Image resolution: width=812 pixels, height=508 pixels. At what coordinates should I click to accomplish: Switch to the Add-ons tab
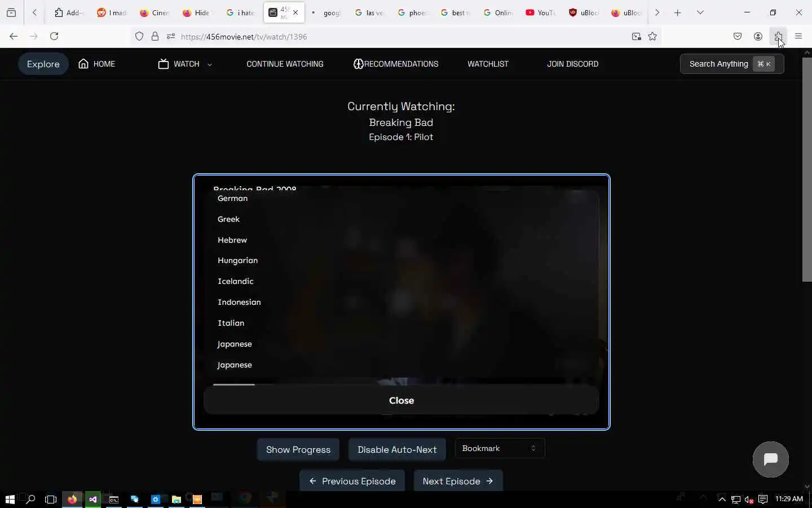pyautogui.click(x=68, y=12)
